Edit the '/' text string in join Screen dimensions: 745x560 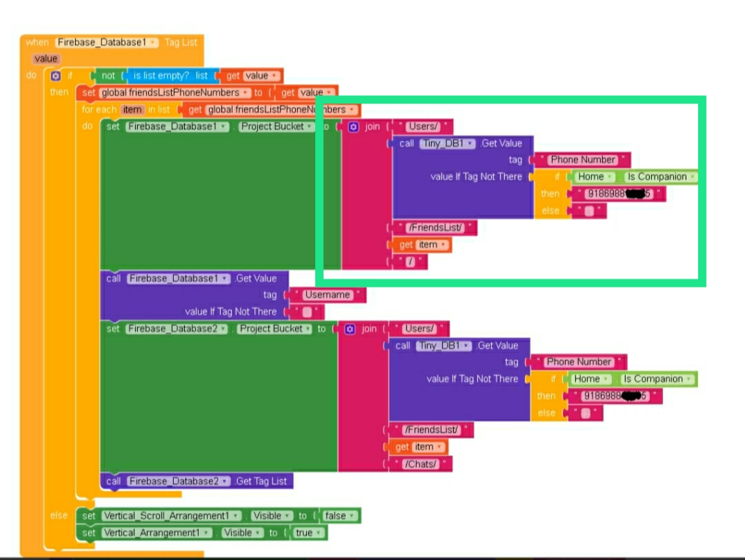(410, 261)
